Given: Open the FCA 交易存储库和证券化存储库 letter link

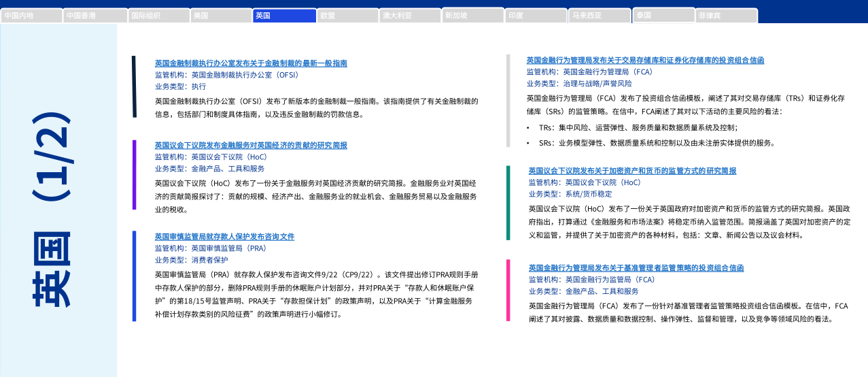Looking at the screenshot, I should point(645,60).
